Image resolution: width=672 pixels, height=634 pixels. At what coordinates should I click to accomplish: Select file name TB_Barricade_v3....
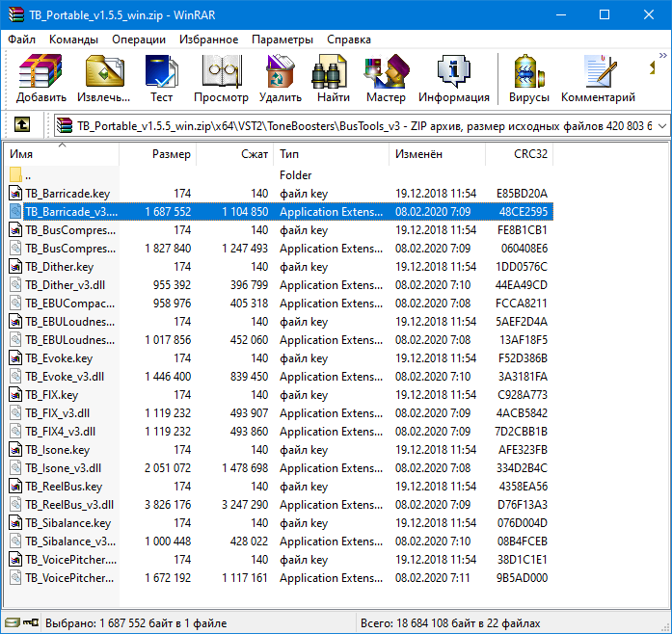point(71,212)
